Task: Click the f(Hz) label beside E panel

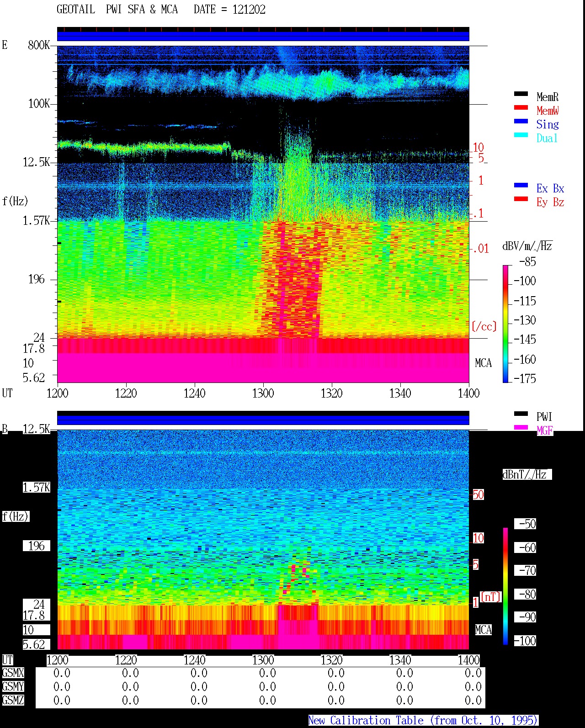Action: [x=15, y=201]
